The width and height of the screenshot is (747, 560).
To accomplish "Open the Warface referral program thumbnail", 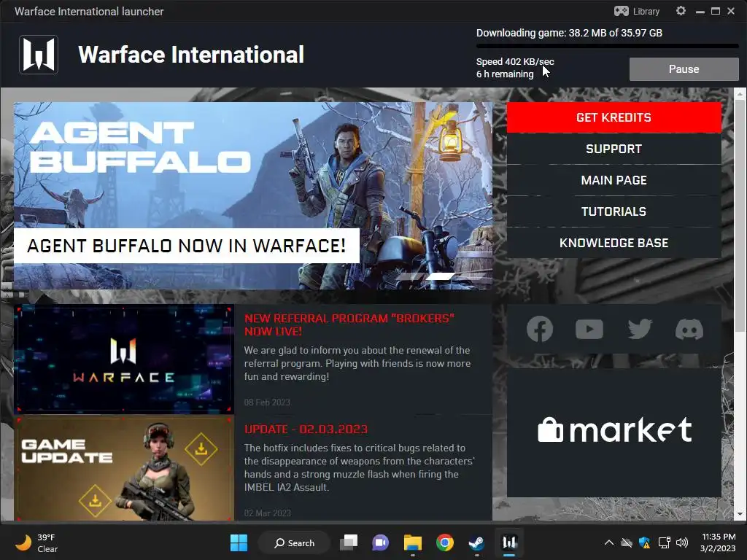I will 124,359.
